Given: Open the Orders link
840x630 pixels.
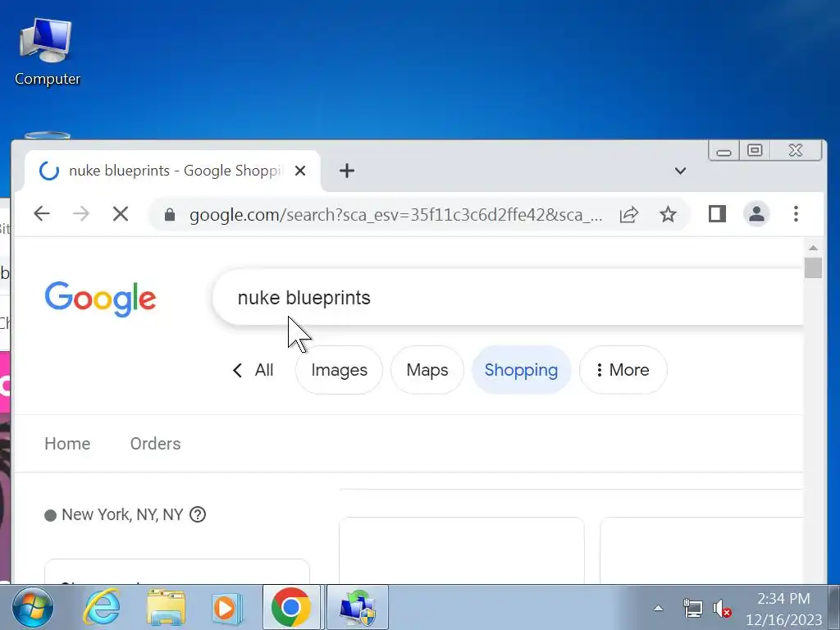Looking at the screenshot, I should coord(155,444).
